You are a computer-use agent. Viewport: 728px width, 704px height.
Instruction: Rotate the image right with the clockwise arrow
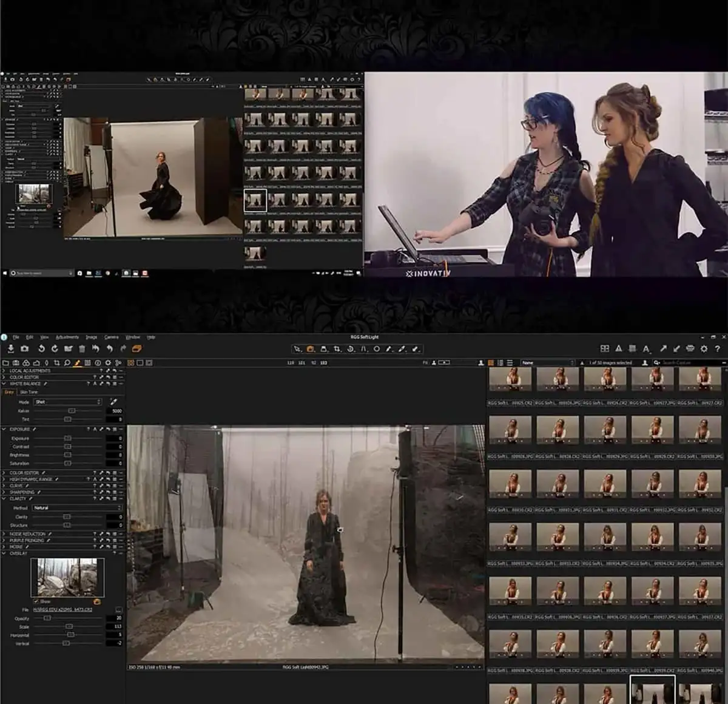coord(55,348)
